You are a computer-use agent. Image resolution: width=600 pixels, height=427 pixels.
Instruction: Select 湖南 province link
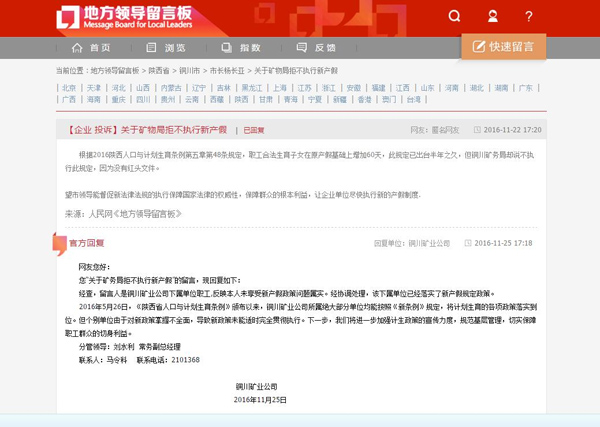pyautogui.click(x=501, y=88)
